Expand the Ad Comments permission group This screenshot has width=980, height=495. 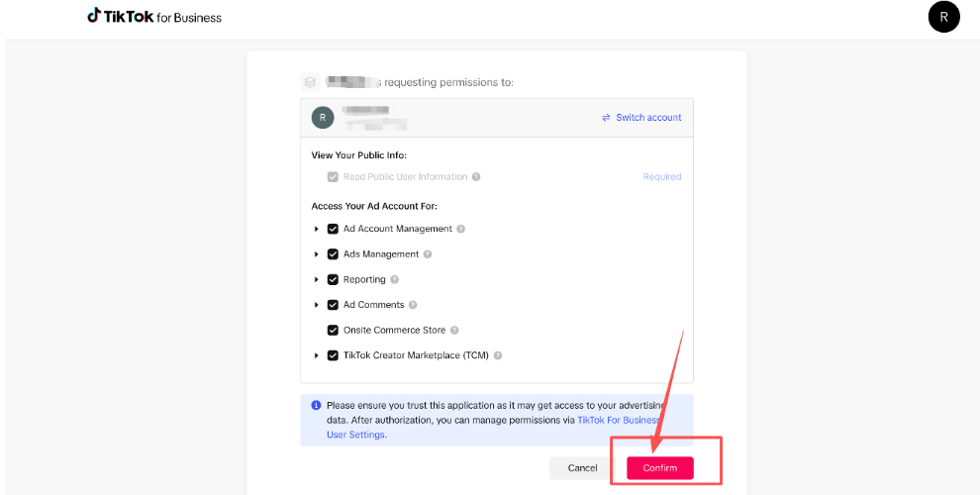click(x=317, y=305)
